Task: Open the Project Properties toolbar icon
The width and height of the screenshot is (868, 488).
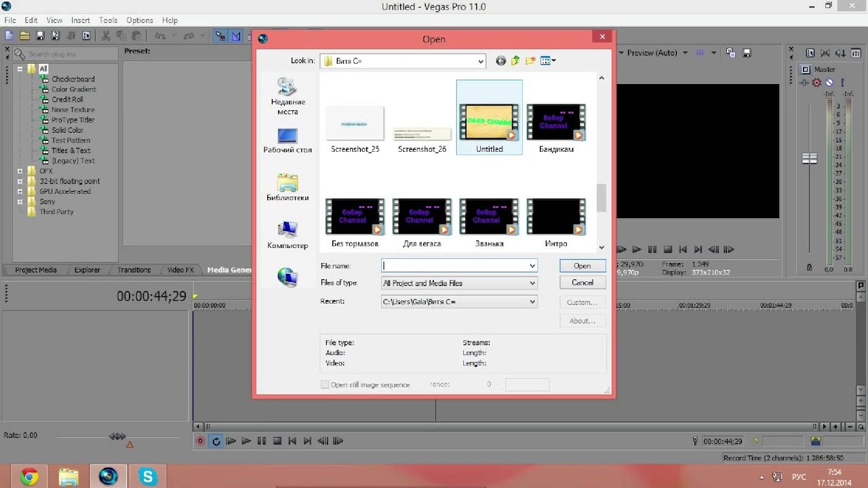Action: 86,36
